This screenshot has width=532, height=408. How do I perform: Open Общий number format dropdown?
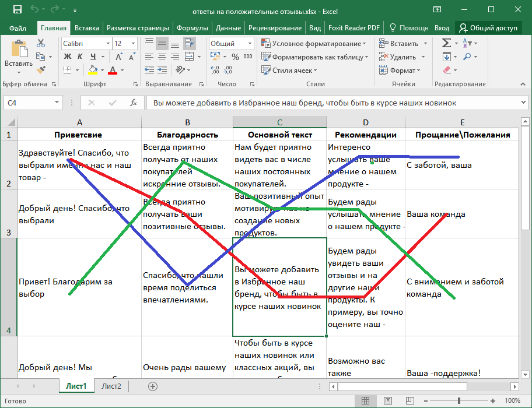click(x=250, y=43)
